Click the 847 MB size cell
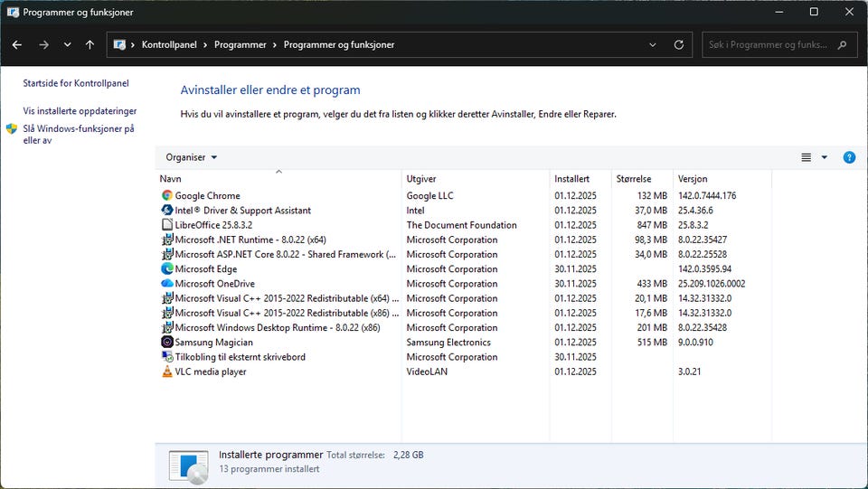The image size is (868, 489). pos(652,224)
